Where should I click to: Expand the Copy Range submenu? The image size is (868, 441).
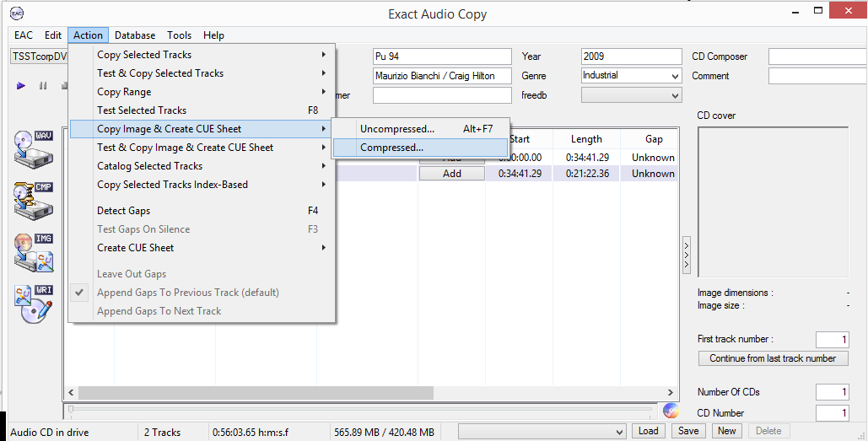[x=202, y=92]
